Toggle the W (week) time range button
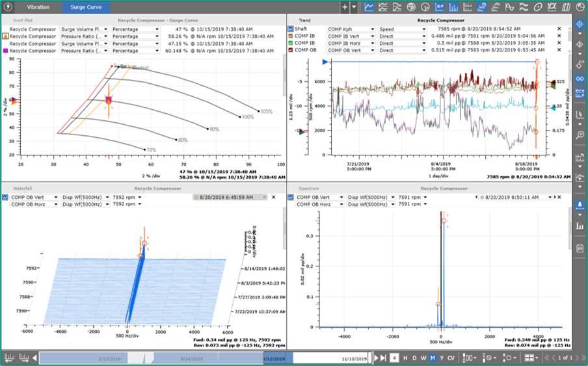 click(423, 358)
